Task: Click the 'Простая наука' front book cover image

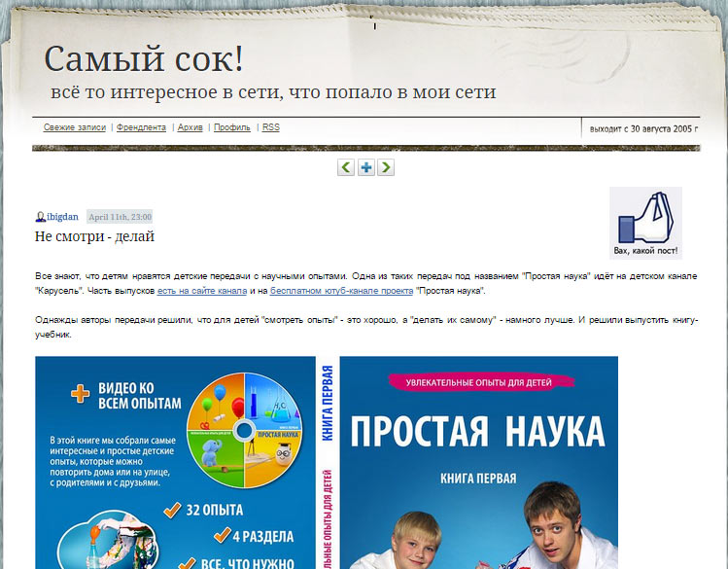Action: point(478,463)
